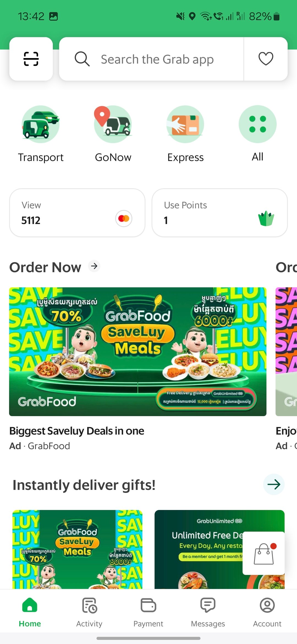Expand the Order Now section arrow
Image resolution: width=297 pixels, height=644 pixels.
[x=94, y=266]
